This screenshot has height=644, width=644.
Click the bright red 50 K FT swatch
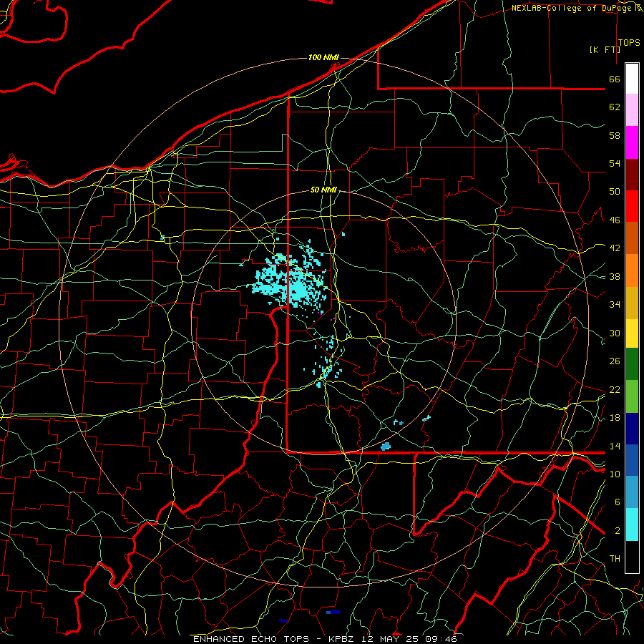pos(632,206)
